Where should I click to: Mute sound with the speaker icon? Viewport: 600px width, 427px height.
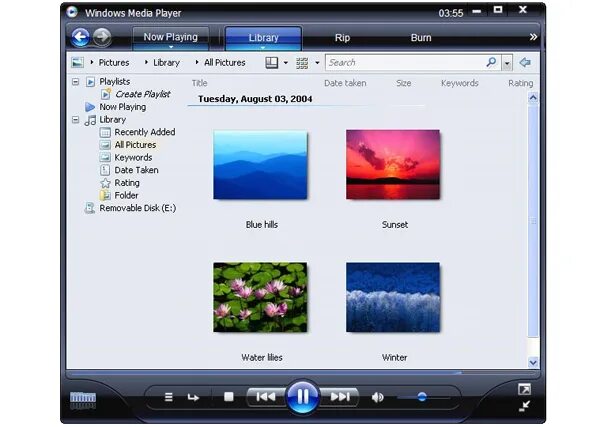pos(377,398)
